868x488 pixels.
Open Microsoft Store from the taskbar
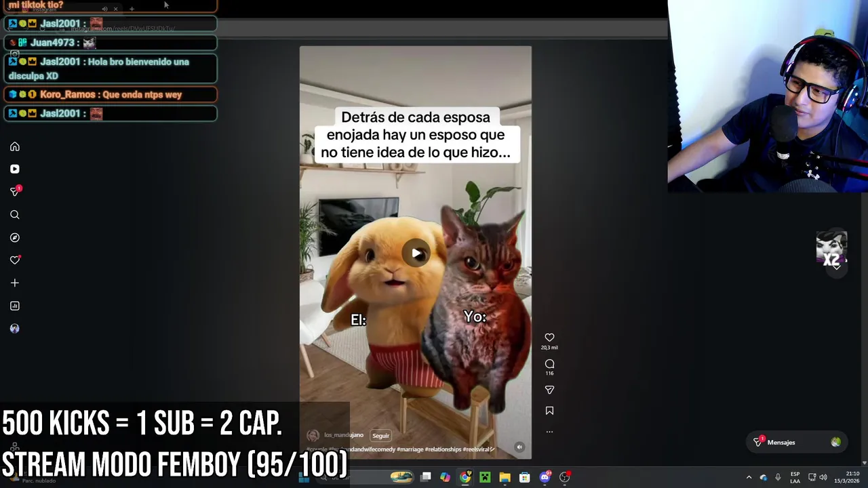click(524, 477)
